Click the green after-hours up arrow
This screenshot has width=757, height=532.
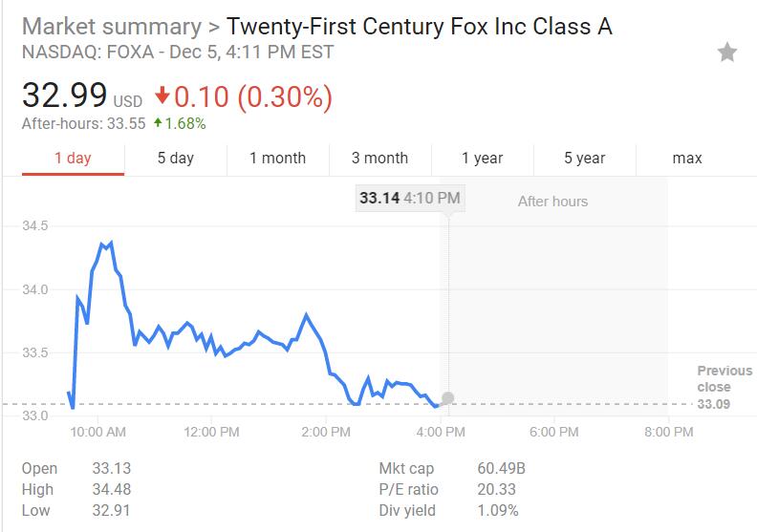pyautogui.click(x=157, y=123)
